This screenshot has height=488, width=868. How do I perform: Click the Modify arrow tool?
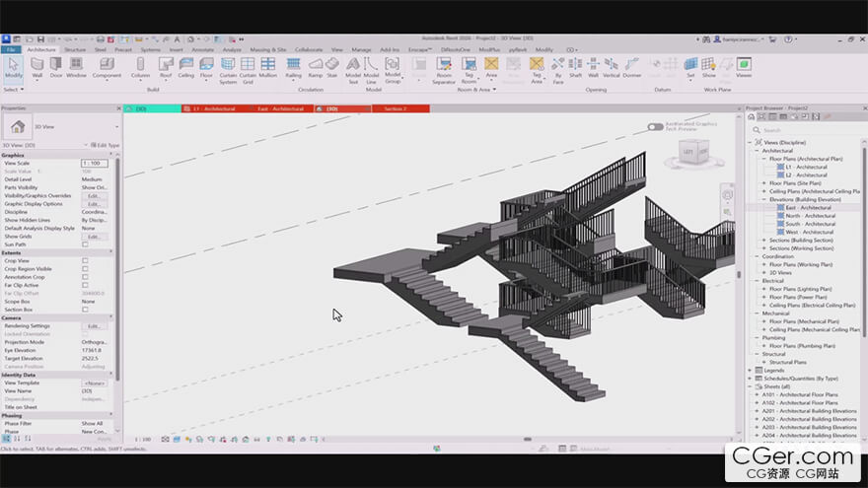tap(13, 67)
